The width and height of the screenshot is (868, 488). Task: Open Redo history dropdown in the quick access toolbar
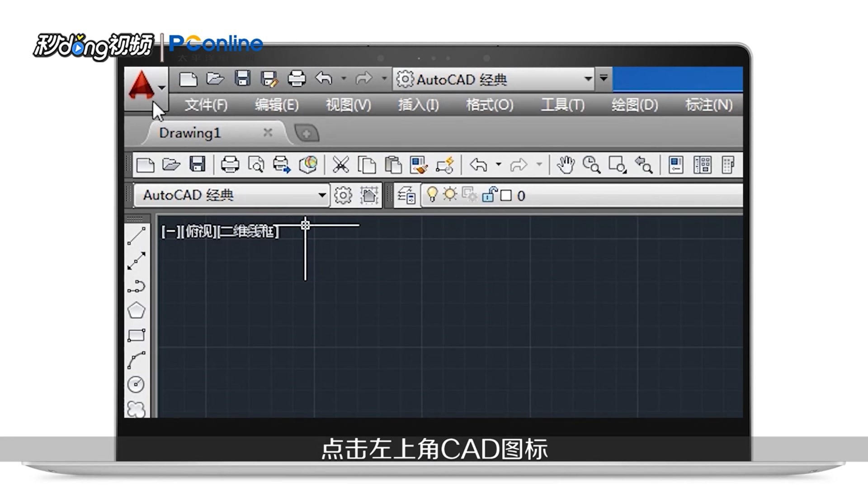[x=384, y=79]
